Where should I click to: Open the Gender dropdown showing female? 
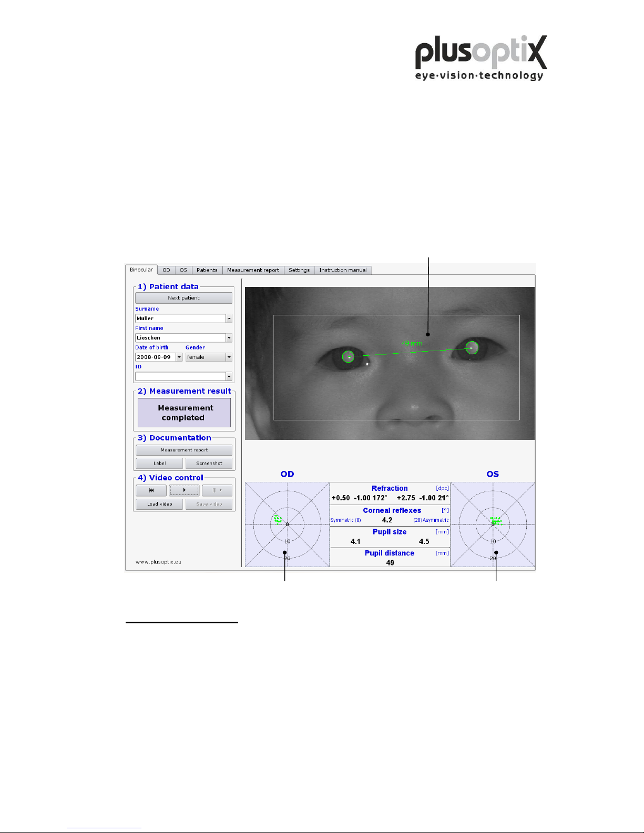pos(209,357)
